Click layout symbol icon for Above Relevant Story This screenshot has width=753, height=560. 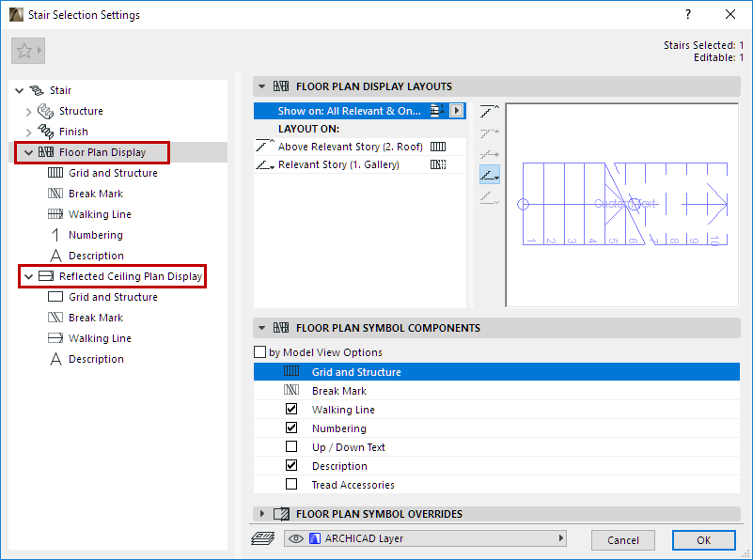(x=438, y=147)
